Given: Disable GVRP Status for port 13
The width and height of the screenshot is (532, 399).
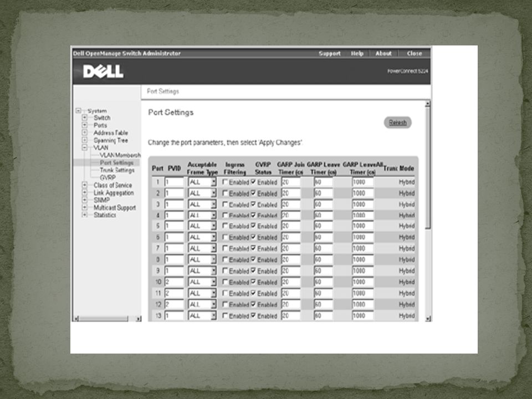Looking at the screenshot, I should [x=253, y=315].
